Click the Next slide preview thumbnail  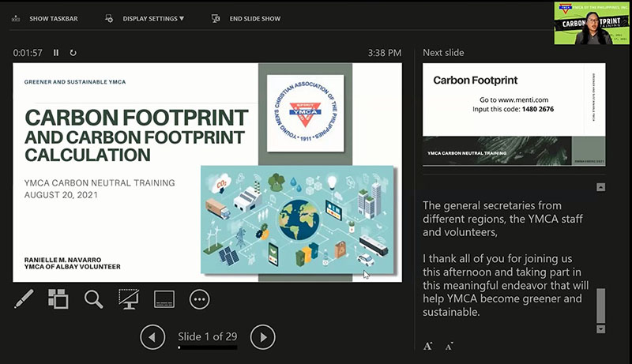click(514, 114)
